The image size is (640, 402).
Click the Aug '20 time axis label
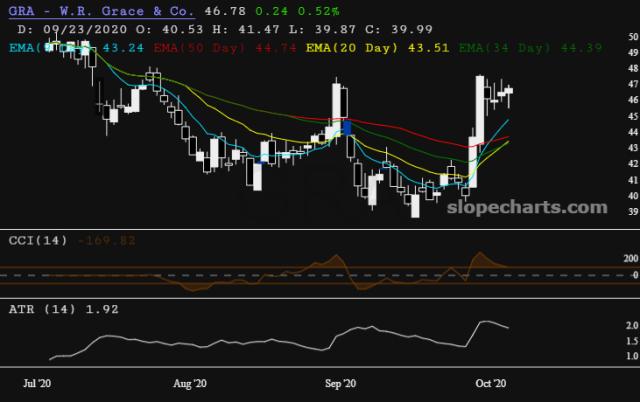[188, 383]
